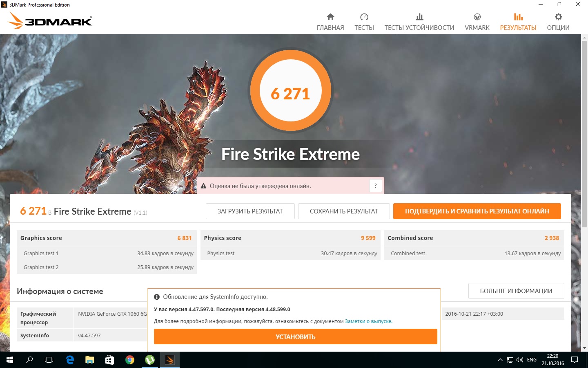
Task: Click the Combined test row label
Action: pyautogui.click(x=408, y=254)
